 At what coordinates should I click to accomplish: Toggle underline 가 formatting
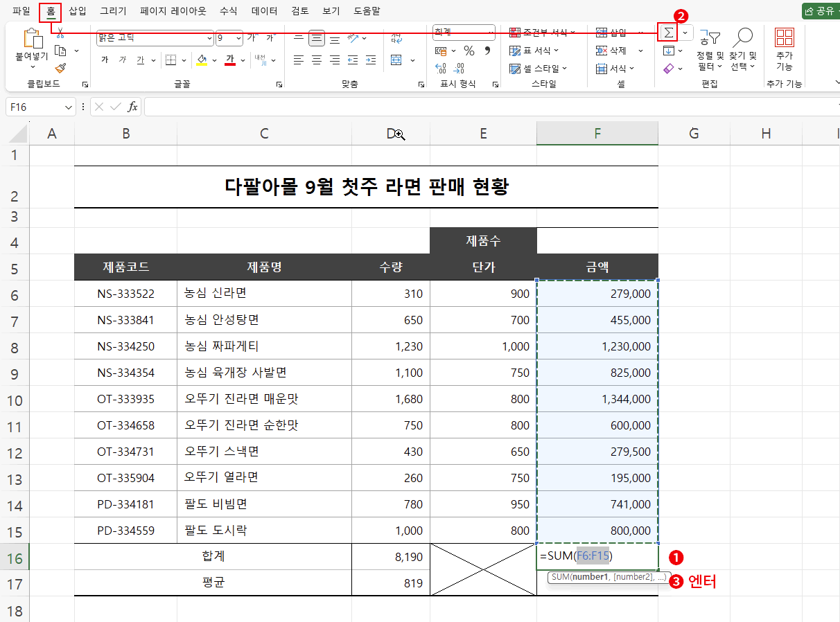140,60
